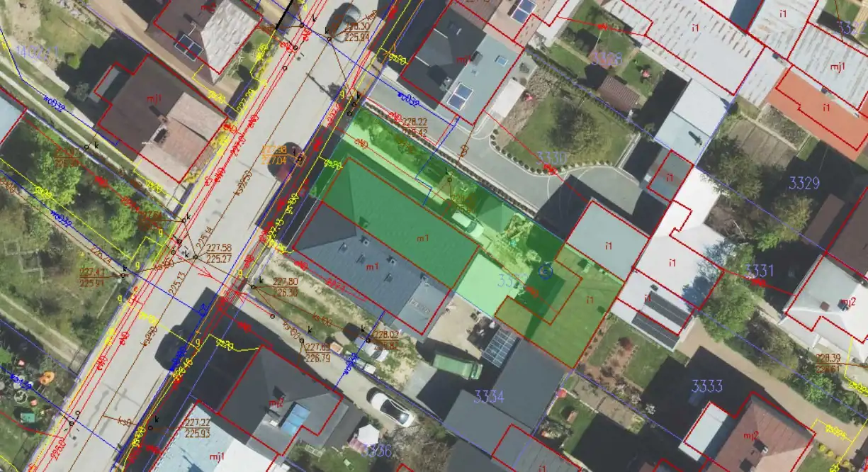This screenshot has height=472, width=868.
Task: Select the mj2 label on the white building
Action: tap(846, 303)
